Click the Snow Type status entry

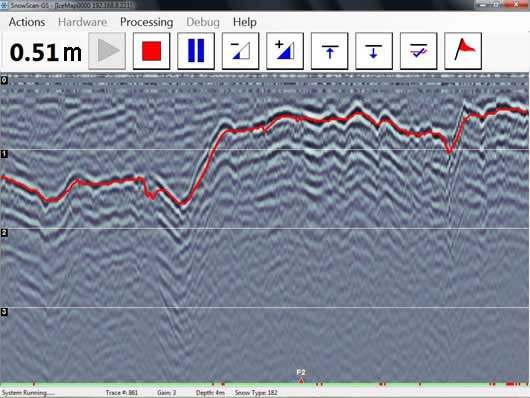[256, 393]
